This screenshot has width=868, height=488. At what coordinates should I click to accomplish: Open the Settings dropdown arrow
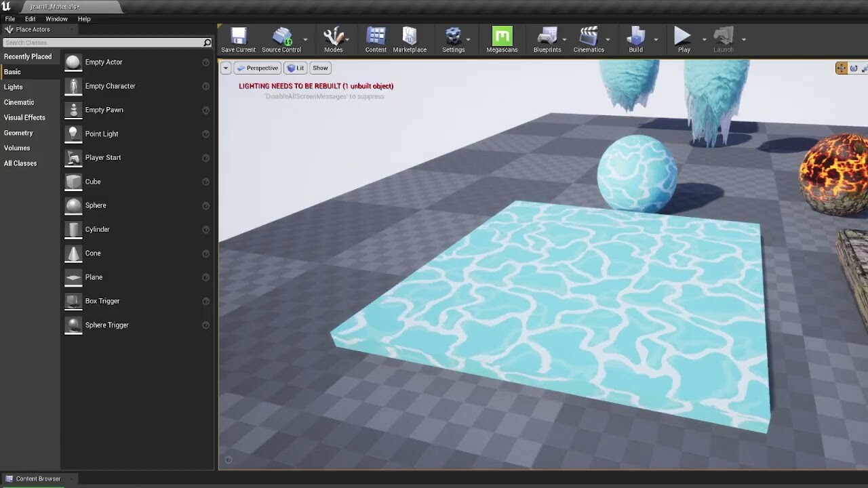click(467, 39)
